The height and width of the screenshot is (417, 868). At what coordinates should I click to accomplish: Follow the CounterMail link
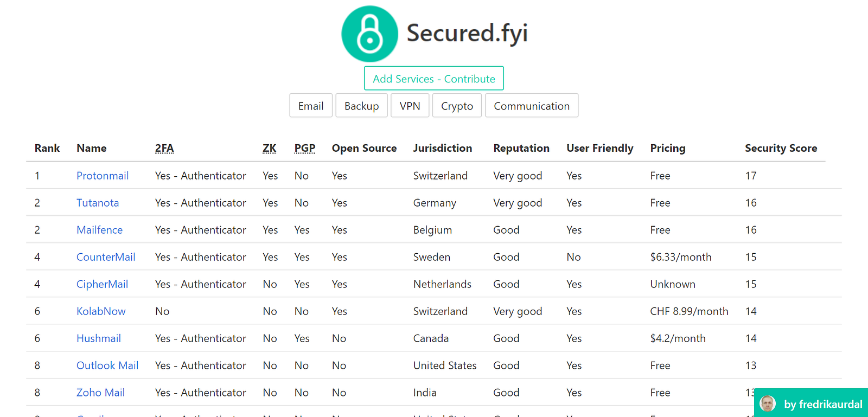point(106,257)
